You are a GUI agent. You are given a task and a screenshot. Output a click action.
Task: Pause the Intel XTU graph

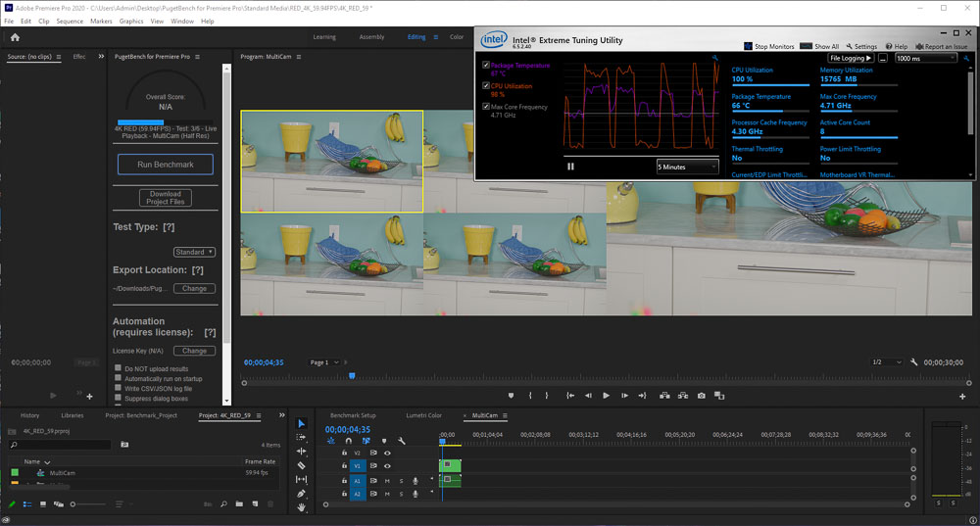click(570, 167)
